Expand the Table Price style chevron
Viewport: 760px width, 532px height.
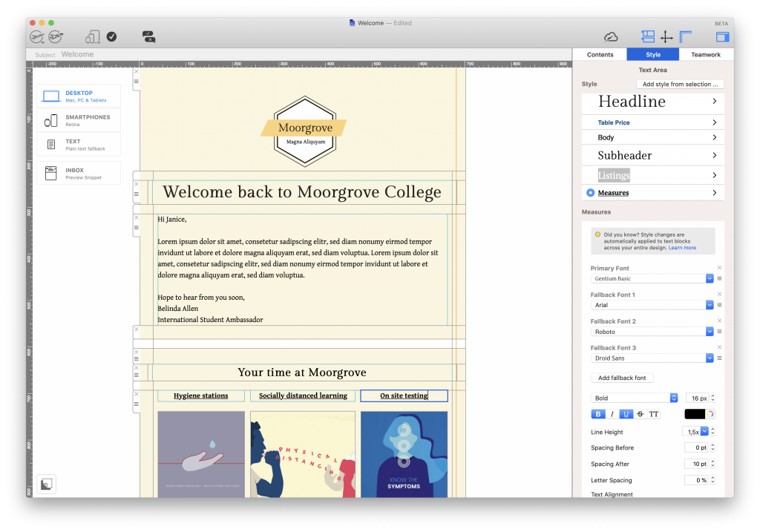click(715, 122)
